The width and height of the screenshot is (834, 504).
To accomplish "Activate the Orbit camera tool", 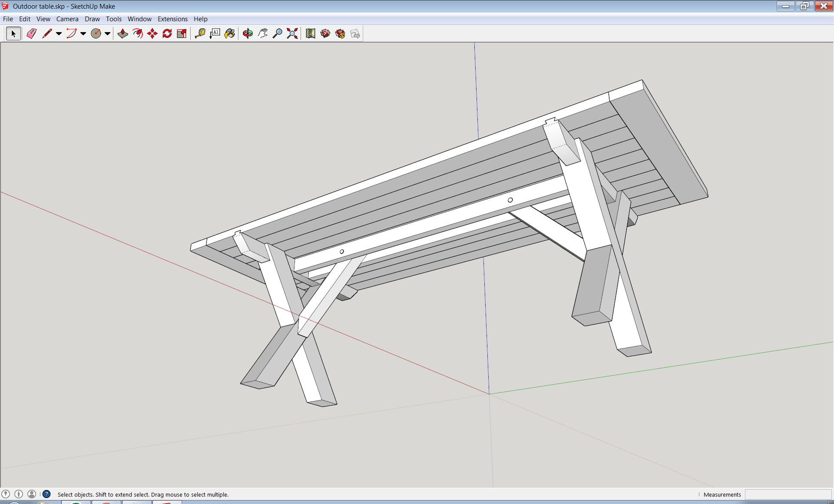I will [248, 33].
